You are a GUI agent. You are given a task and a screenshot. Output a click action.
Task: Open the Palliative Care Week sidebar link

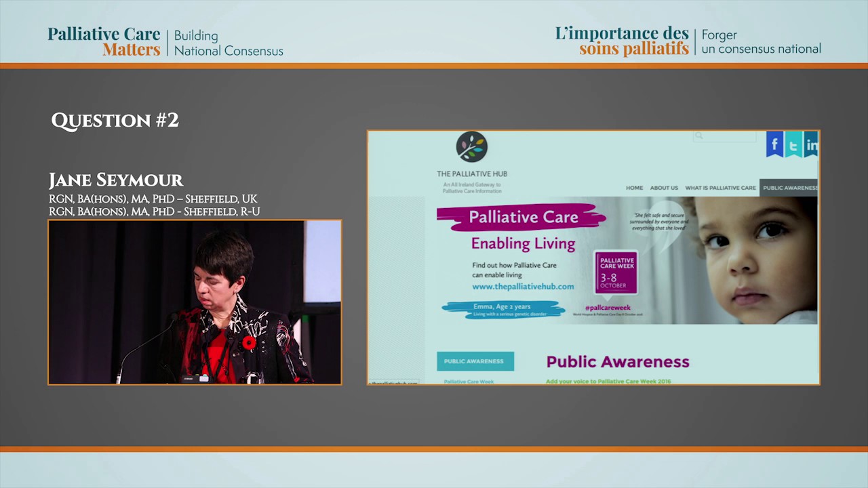click(x=469, y=382)
